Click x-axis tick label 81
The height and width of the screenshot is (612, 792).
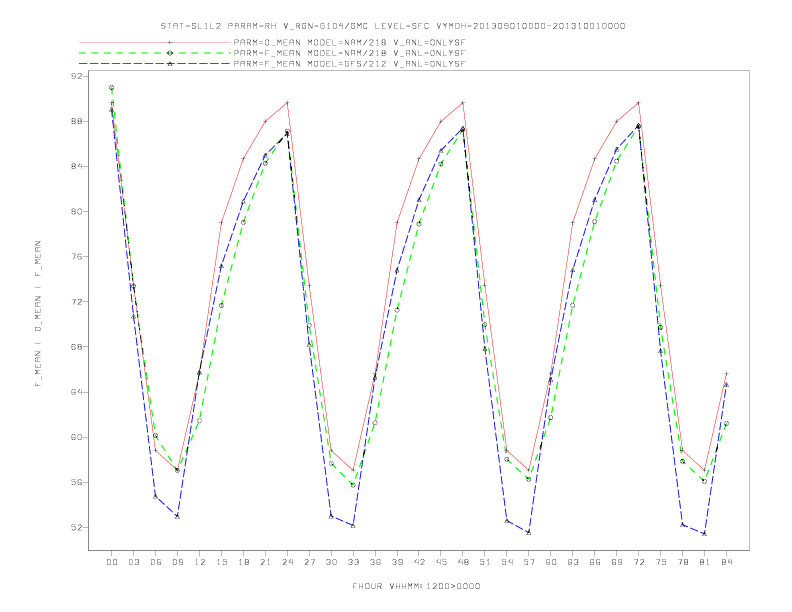point(705,562)
